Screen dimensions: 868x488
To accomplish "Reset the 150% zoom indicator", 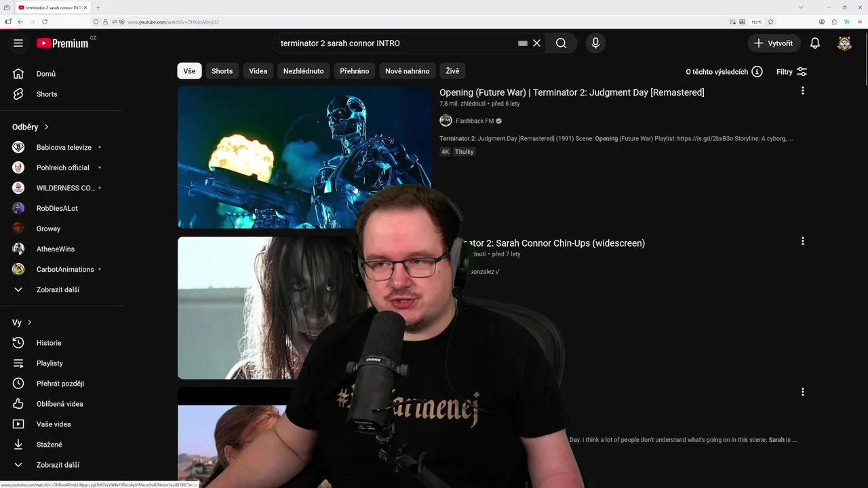I will pos(756,22).
